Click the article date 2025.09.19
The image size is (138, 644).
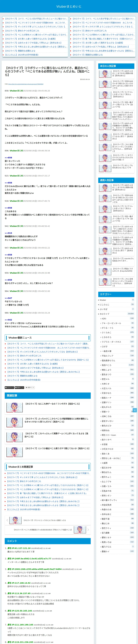pos(85,79)
